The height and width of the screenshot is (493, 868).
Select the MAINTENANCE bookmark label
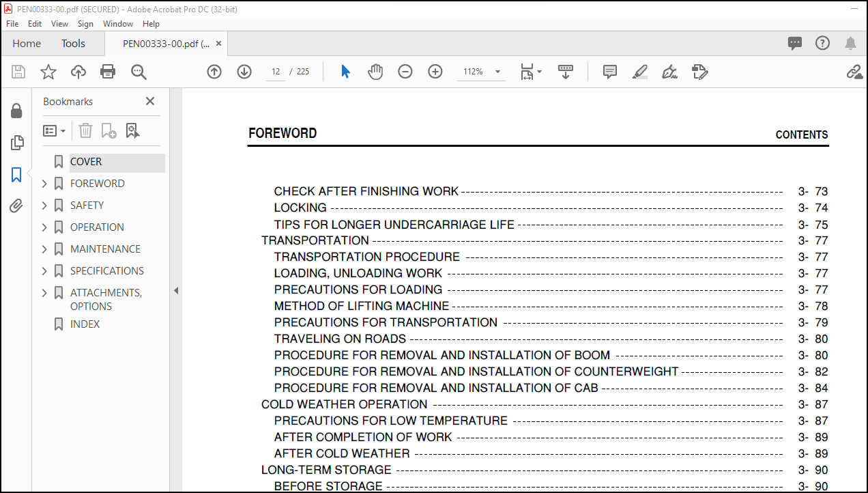pos(105,249)
